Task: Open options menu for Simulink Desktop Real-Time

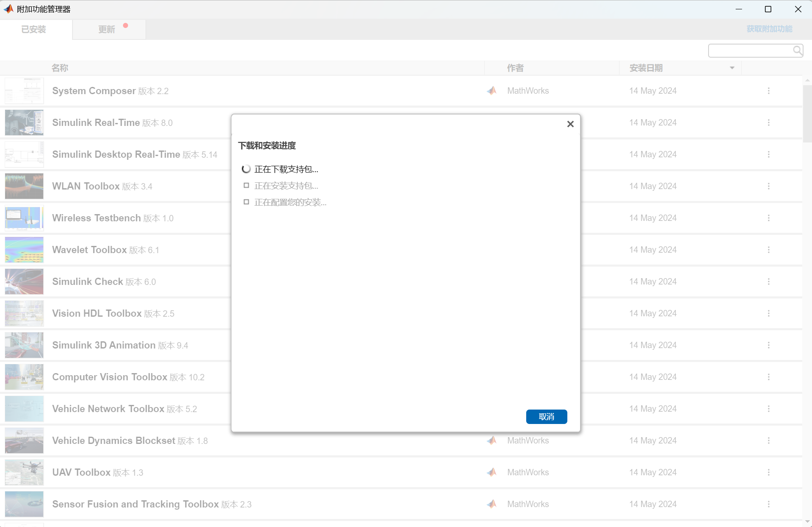Action: point(768,154)
